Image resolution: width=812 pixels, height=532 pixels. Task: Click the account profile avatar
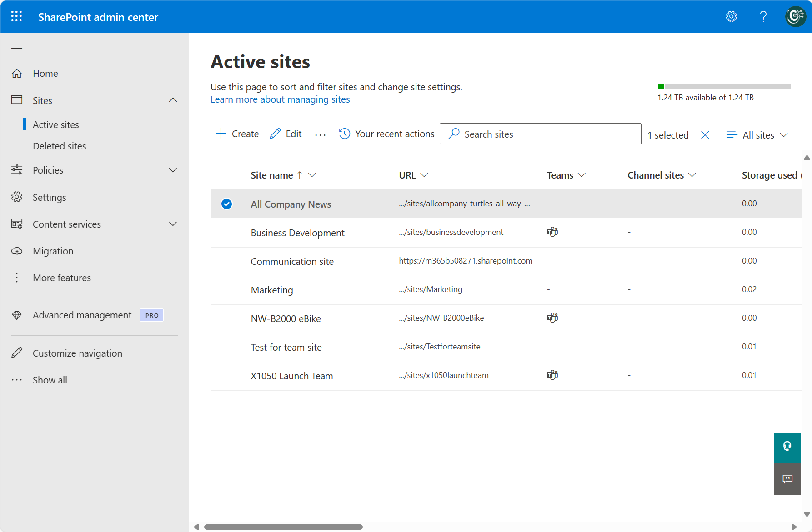796,16
